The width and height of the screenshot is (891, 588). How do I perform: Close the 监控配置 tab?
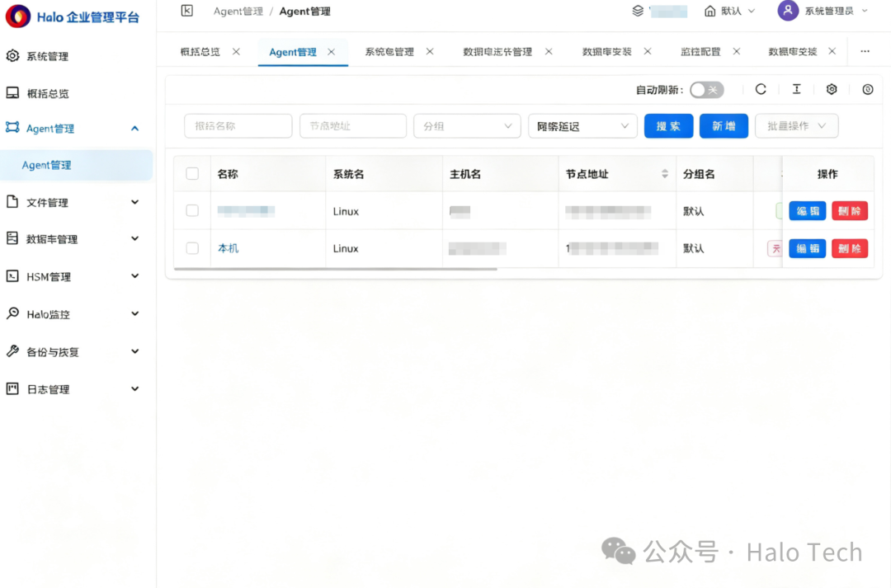click(737, 52)
